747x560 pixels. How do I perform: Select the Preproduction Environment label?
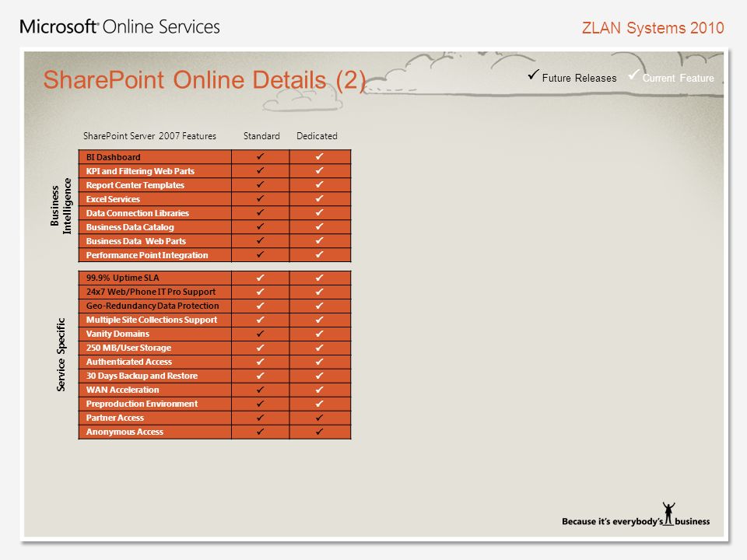(142, 404)
